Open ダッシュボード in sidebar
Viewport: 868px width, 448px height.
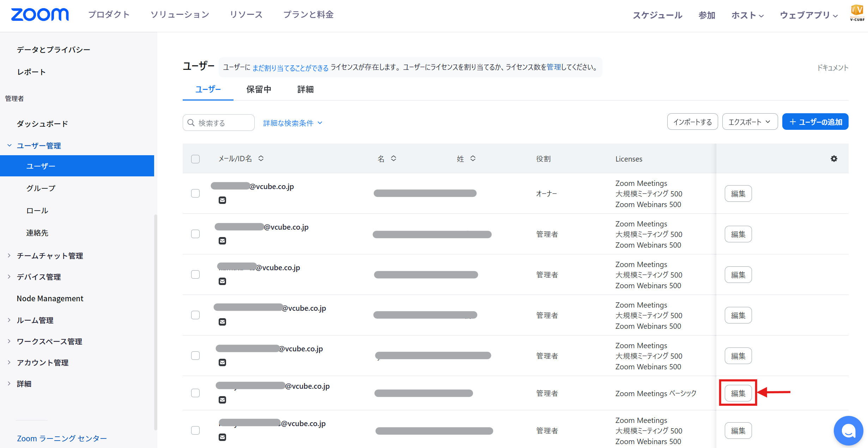(x=42, y=124)
